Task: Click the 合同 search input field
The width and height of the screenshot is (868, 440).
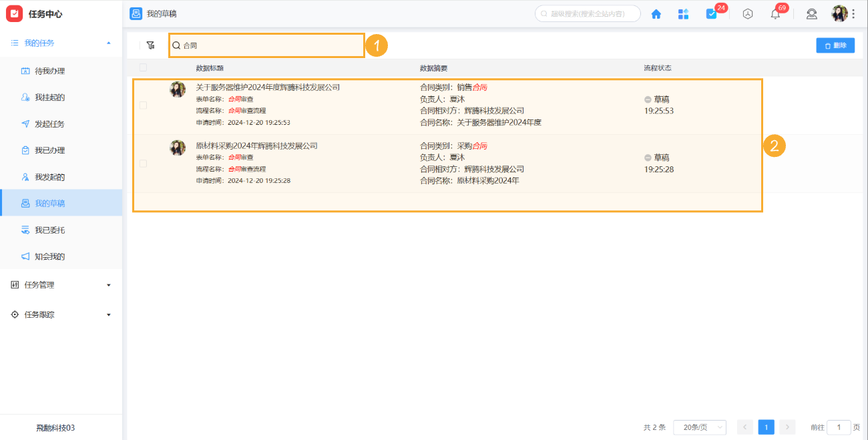Action: point(266,45)
